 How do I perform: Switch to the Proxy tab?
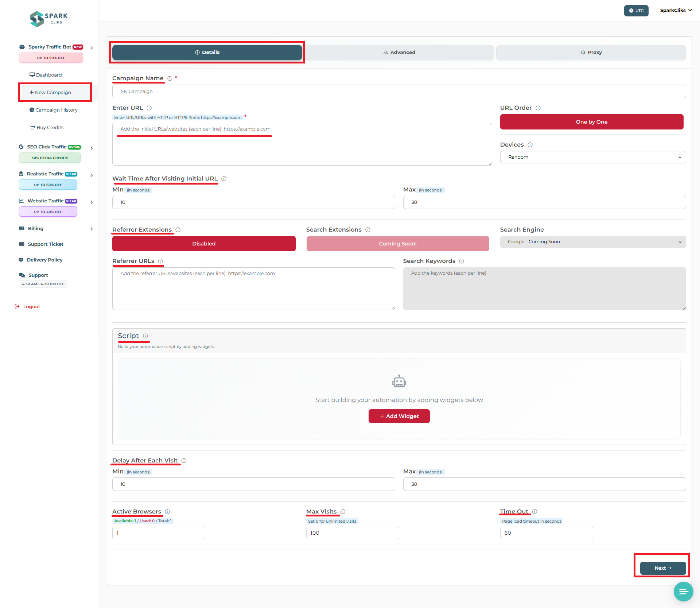[x=591, y=53]
